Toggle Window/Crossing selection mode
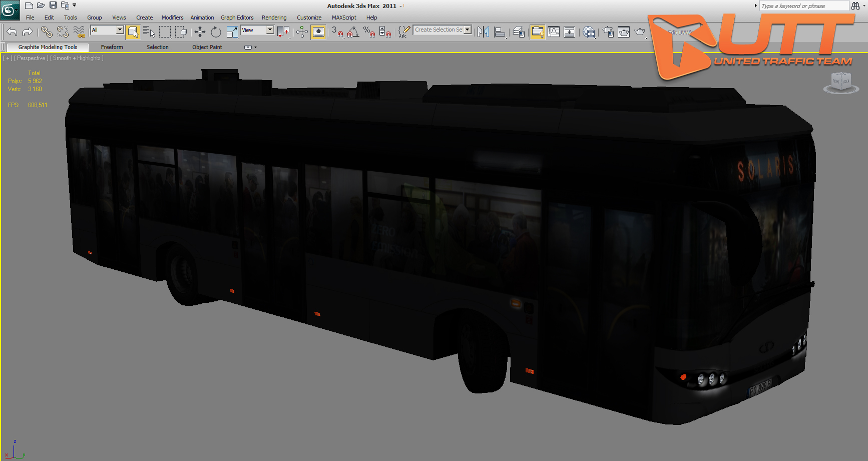The height and width of the screenshot is (461, 868). [x=181, y=32]
